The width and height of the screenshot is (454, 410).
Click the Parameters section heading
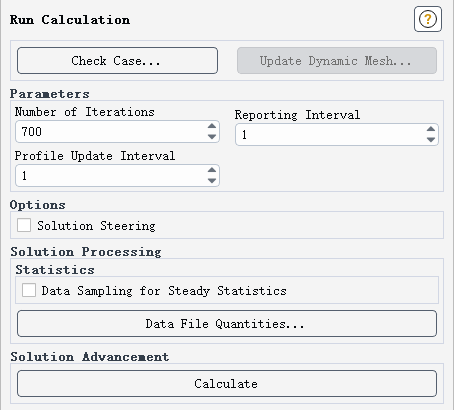coord(49,94)
